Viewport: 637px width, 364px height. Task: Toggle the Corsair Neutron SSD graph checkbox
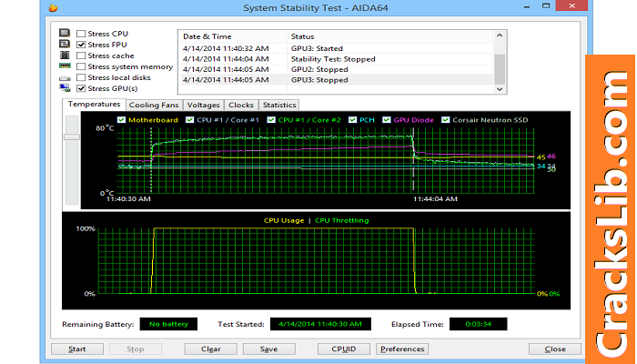tap(446, 120)
